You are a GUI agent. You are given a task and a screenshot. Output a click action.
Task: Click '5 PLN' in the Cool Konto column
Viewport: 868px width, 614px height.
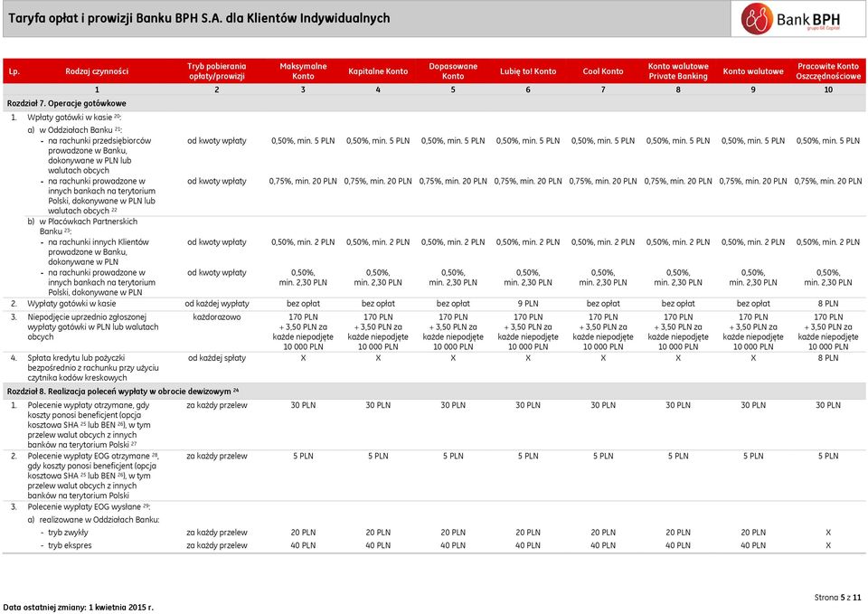pyautogui.click(x=603, y=457)
